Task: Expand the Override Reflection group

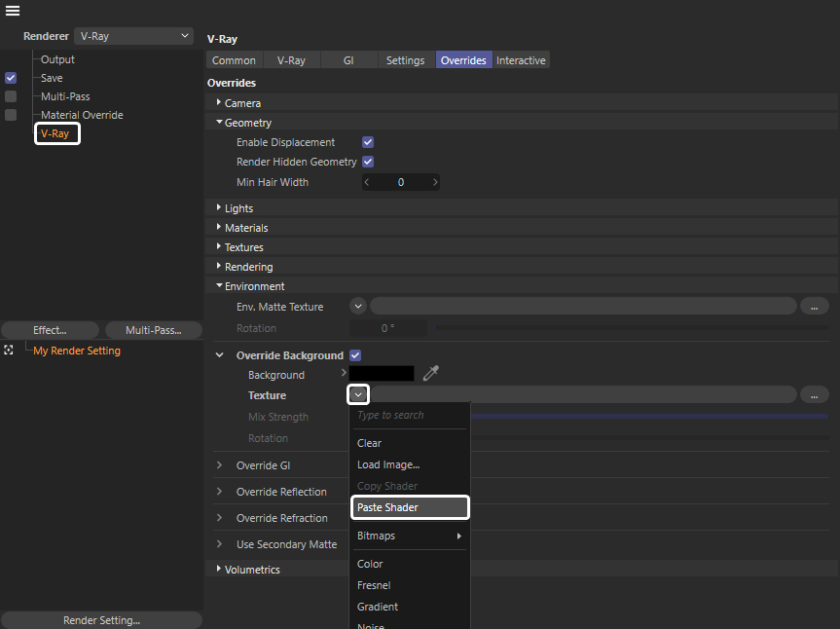Action: (x=220, y=492)
